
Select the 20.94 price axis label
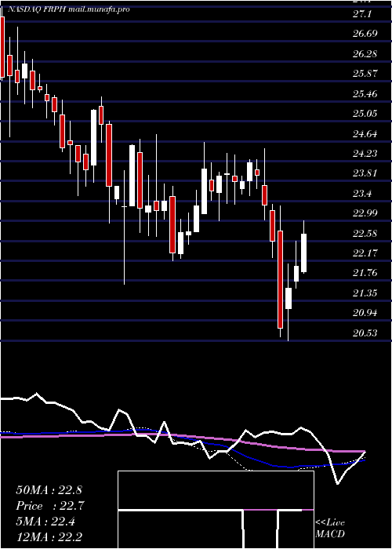[365, 313]
